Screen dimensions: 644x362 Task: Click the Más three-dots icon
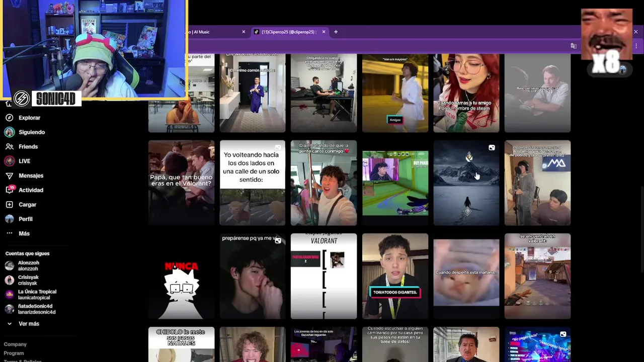tap(9, 234)
